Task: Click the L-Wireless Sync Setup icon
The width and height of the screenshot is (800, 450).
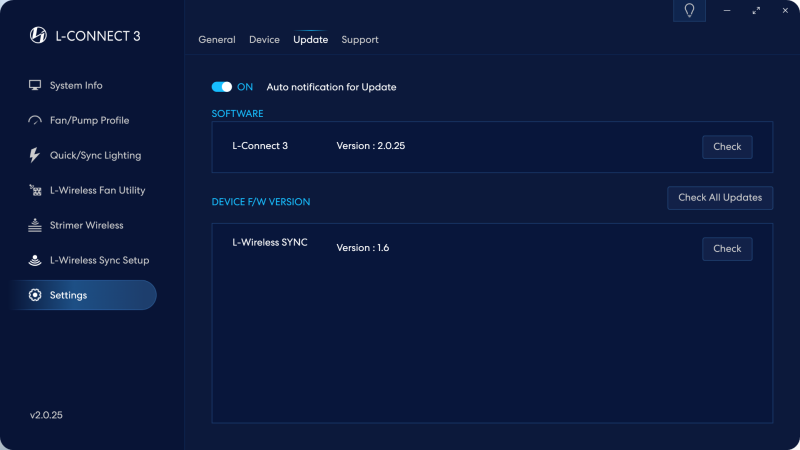Action: point(35,260)
